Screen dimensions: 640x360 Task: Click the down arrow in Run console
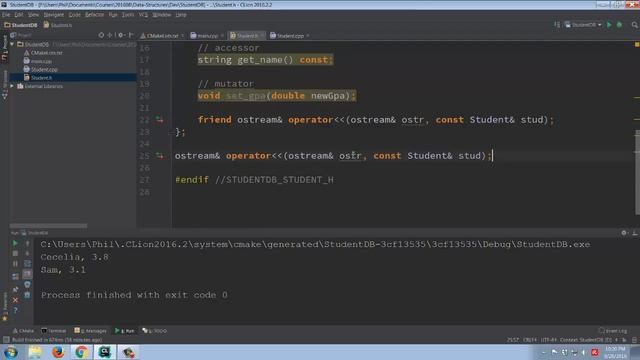(x=27, y=253)
